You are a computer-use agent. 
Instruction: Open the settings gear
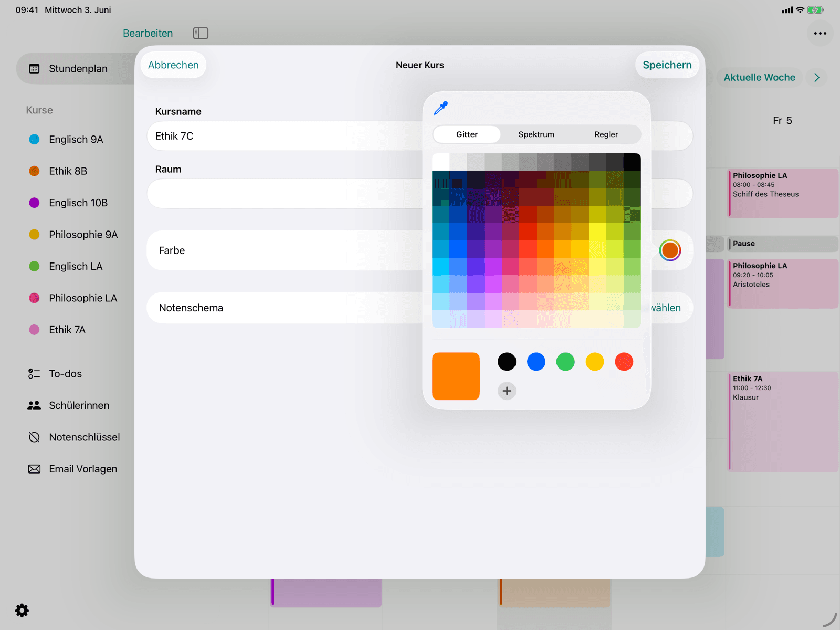click(x=22, y=610)
